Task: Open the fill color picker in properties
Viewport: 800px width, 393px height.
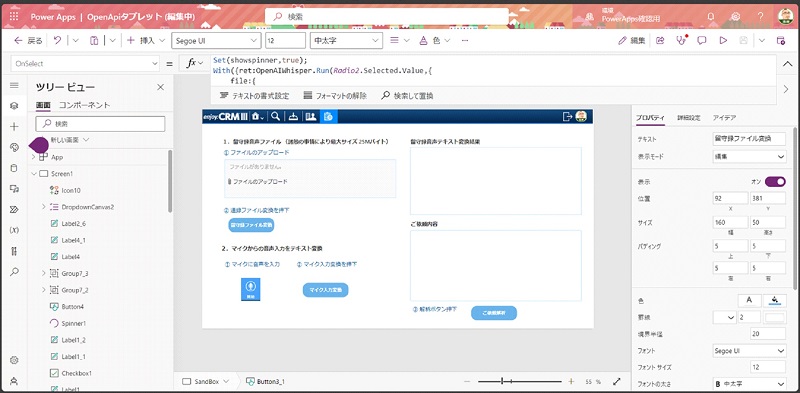Action: coord(774,301)
